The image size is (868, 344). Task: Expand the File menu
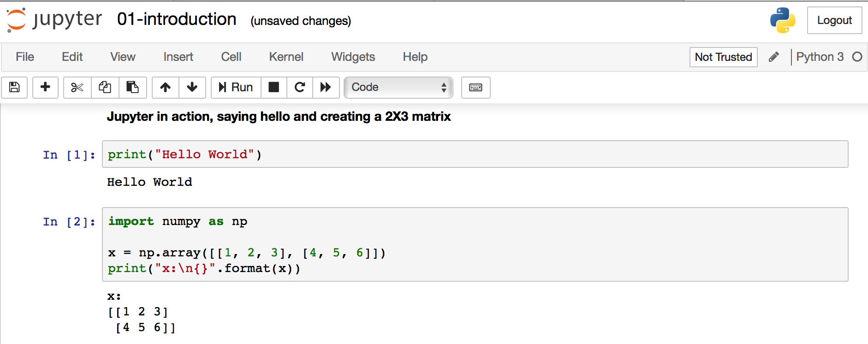pyautogui.click(x=25, y=57)
